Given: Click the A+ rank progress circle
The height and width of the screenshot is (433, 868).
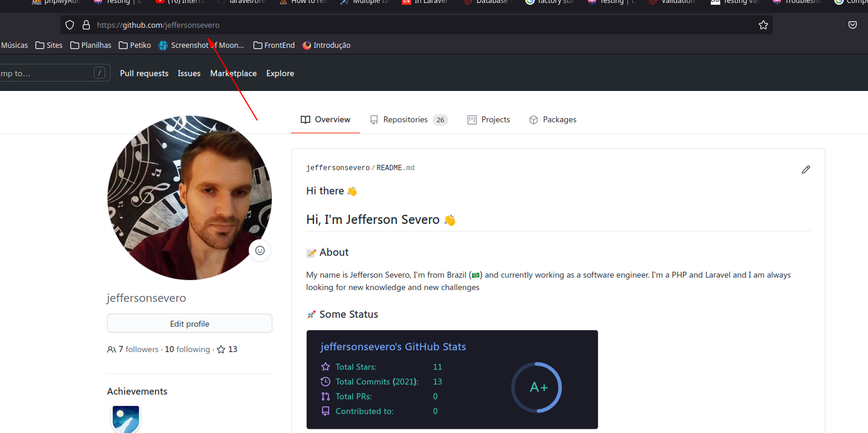Looking at the screenshot, I should coord(537,388).
